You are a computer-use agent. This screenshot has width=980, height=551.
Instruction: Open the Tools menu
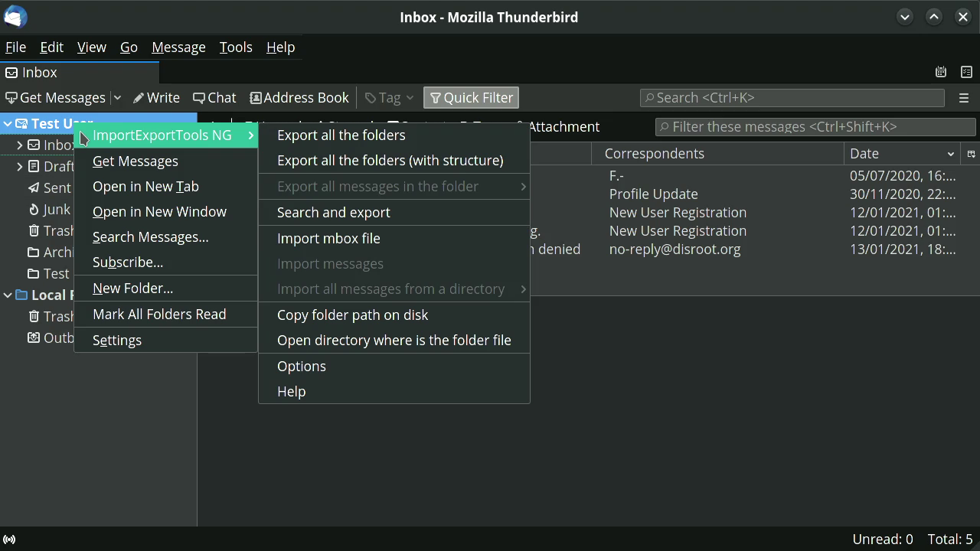[236, 47]
